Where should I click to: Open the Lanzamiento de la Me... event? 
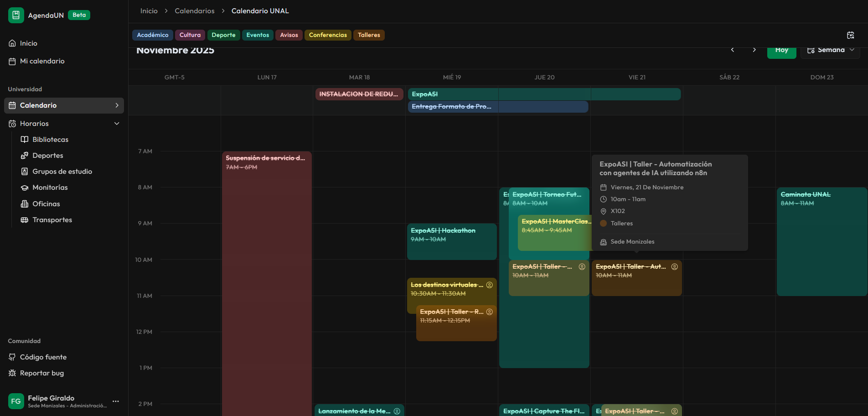click(359, 410)
